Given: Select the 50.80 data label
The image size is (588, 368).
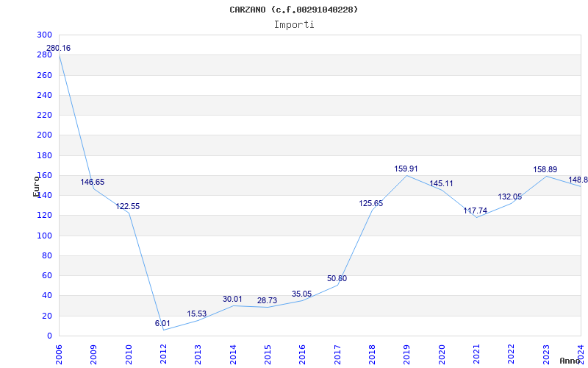Looking at the screenshot, I should [x=337, y=279].
